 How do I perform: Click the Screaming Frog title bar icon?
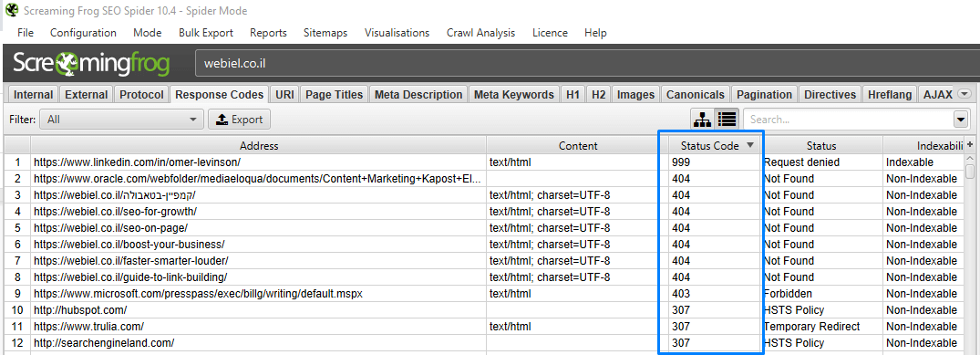[x=11, y=11]
